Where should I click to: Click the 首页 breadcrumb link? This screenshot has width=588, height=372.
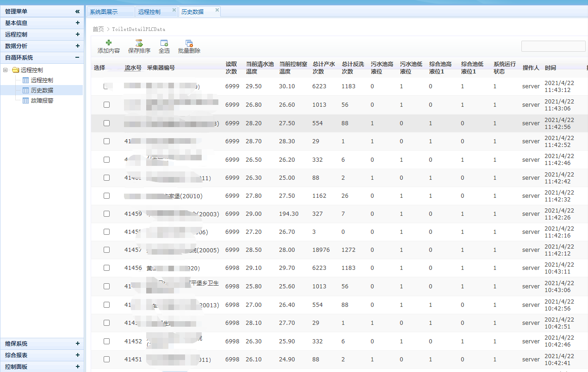click(x=98, y=29)
